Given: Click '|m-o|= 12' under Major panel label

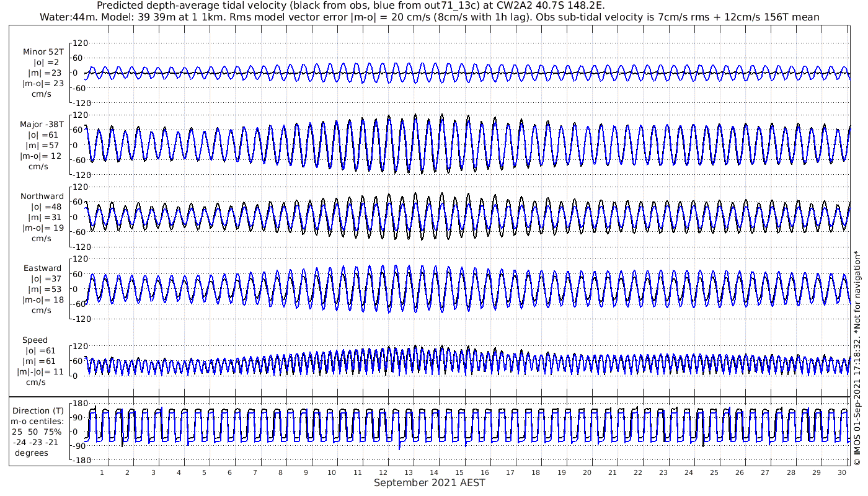Looking at the screenshot, I should 42,156.
